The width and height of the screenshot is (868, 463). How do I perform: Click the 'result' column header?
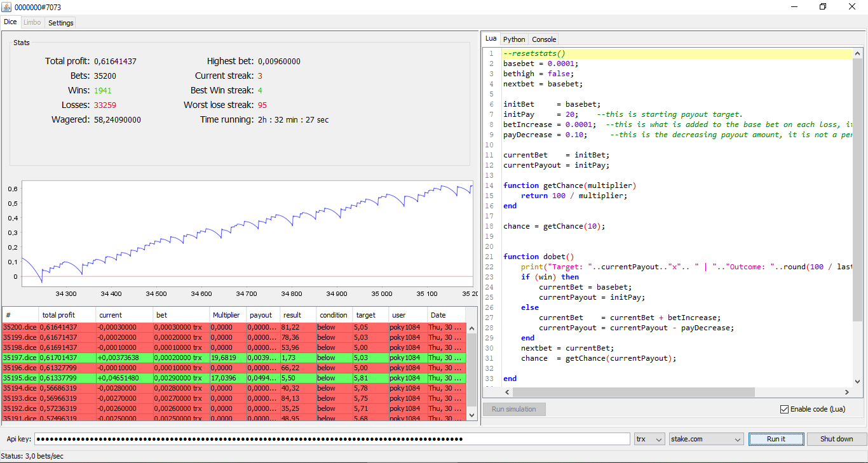coord(298,315)
